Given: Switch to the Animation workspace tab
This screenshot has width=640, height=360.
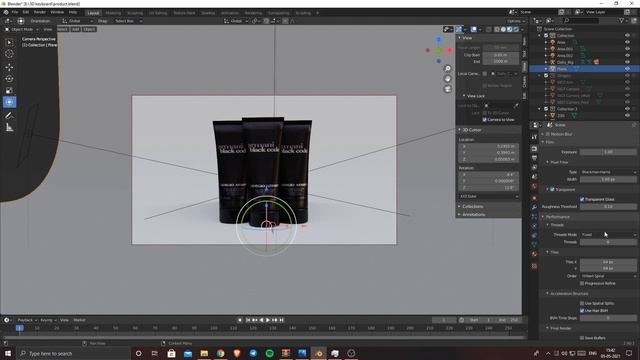Looking at the screenshot, I should 230,13.
